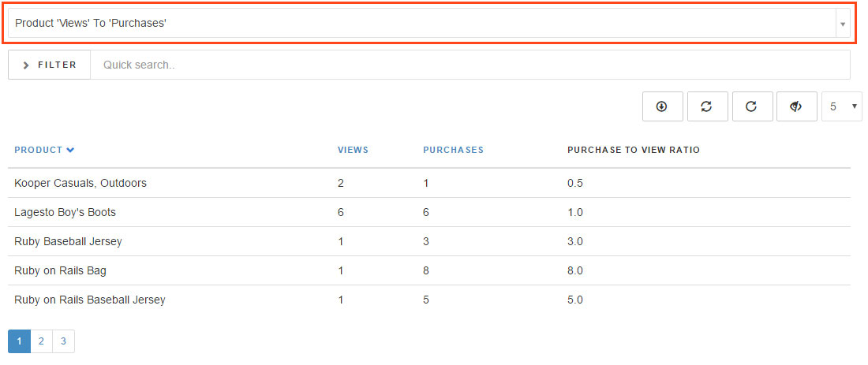Click the chevron next to the PRODUCT header

pos(70,150)
